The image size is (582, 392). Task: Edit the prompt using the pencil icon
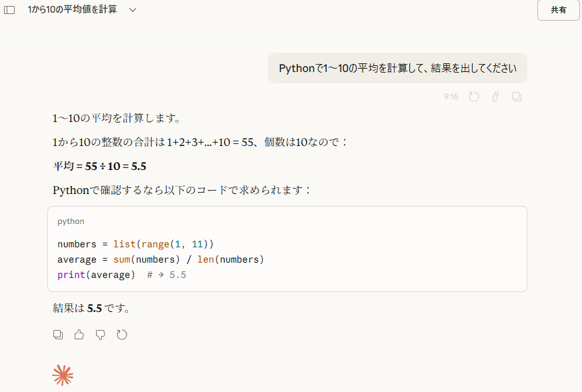tap(495, 97)
